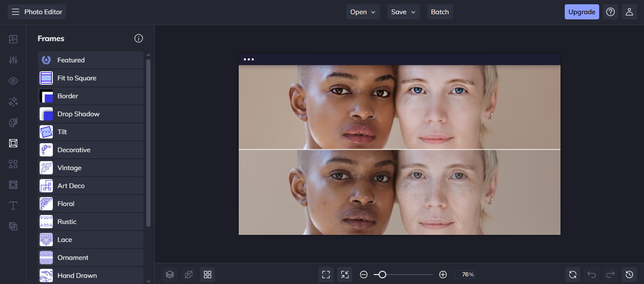Open the Open file dropdown

tap(362, 11)
